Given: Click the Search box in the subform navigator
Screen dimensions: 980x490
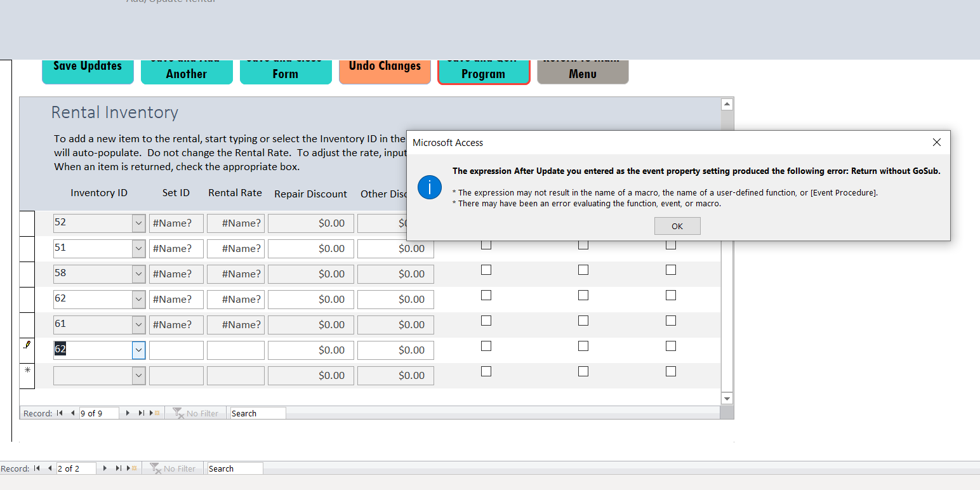Looking at the screenshot, I should click(258, 413).
